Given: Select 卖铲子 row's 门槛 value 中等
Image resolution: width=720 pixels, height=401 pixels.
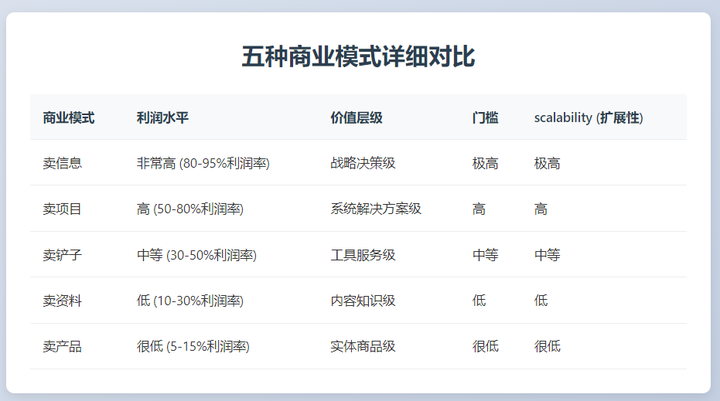Looking at the screenshot, I should coord(485,255).
